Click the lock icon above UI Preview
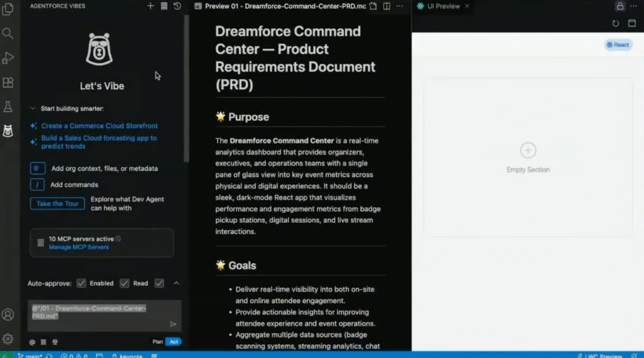644x358 pixels. 620,6
